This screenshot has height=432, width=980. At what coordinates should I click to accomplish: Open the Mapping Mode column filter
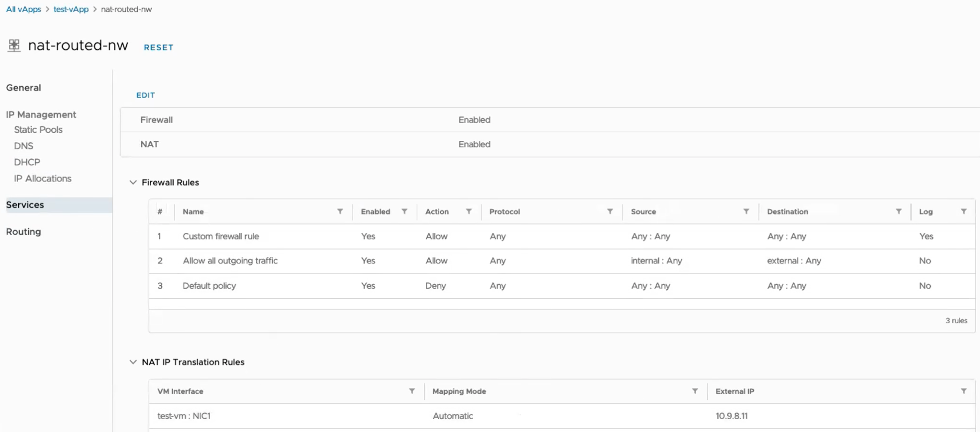[x=695, y=391]
